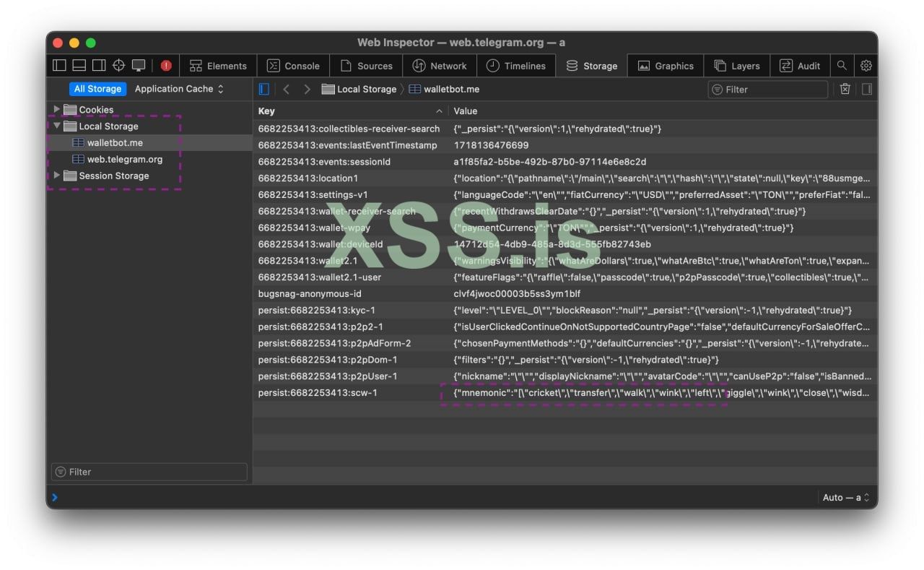The height and width of the screenshot is (570, 924).
Task: Select the Session Storage tree label
Action: click(114, 176)
